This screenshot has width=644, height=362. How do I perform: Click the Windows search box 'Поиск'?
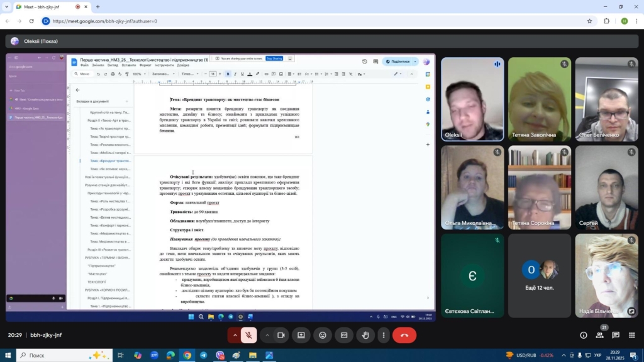click(60, 355)
